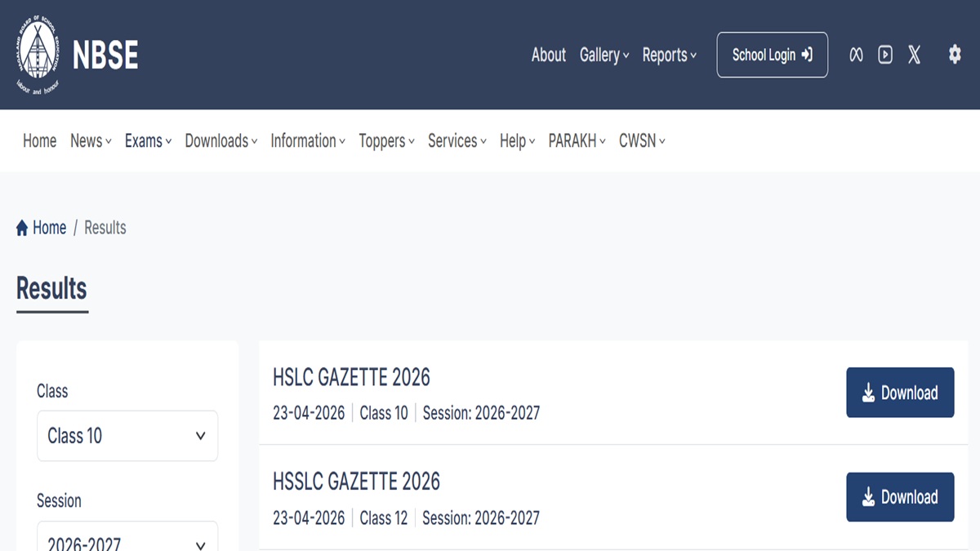Click the HSLC GAZETTE 2026 title
Image resolution: width=980 pixels, height=551 pixels.
point(351,377)
